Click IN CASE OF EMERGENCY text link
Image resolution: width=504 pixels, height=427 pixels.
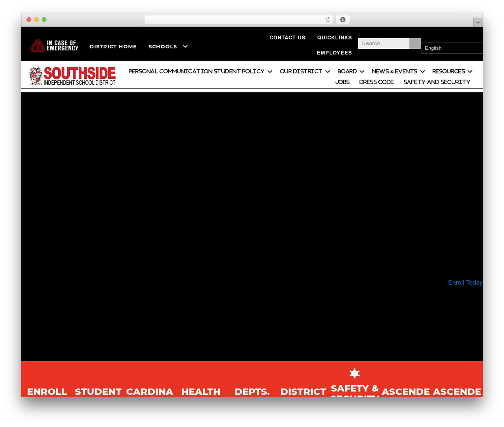coord(62,46)
